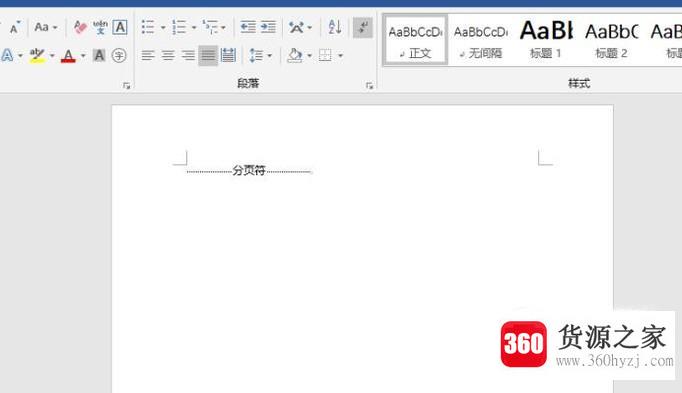Click the shrink font size icon
682x393 pixels.
click(x=15, y=27)
